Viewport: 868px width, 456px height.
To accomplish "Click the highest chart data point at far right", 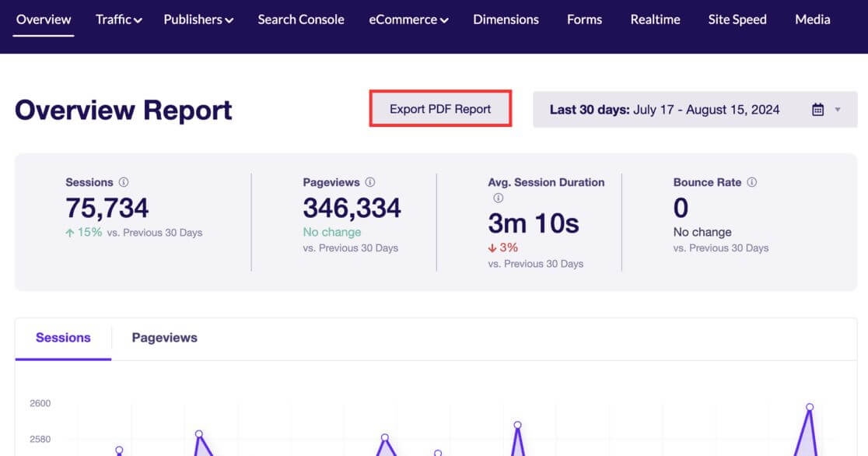I will pyautogui.click(x=810, y=407).
